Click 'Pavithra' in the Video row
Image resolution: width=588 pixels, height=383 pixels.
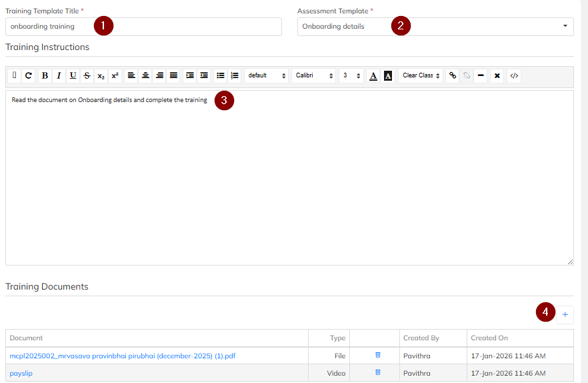click(417, 373)
